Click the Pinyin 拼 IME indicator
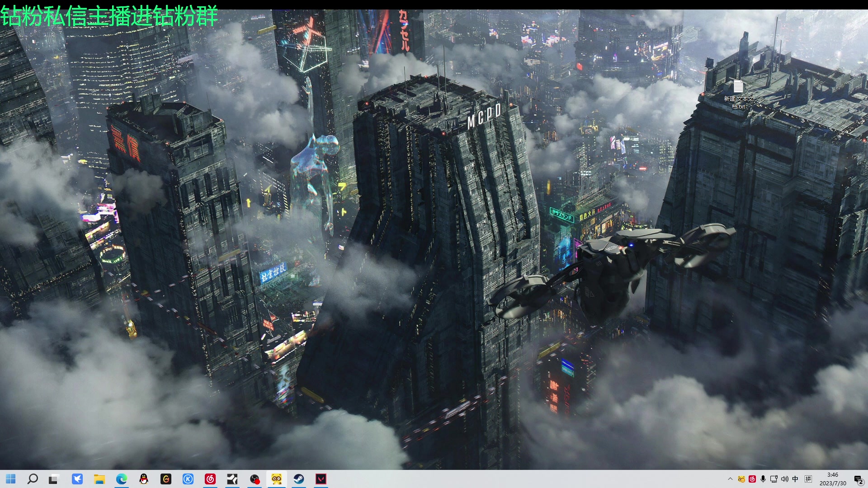 click(808, 479)
